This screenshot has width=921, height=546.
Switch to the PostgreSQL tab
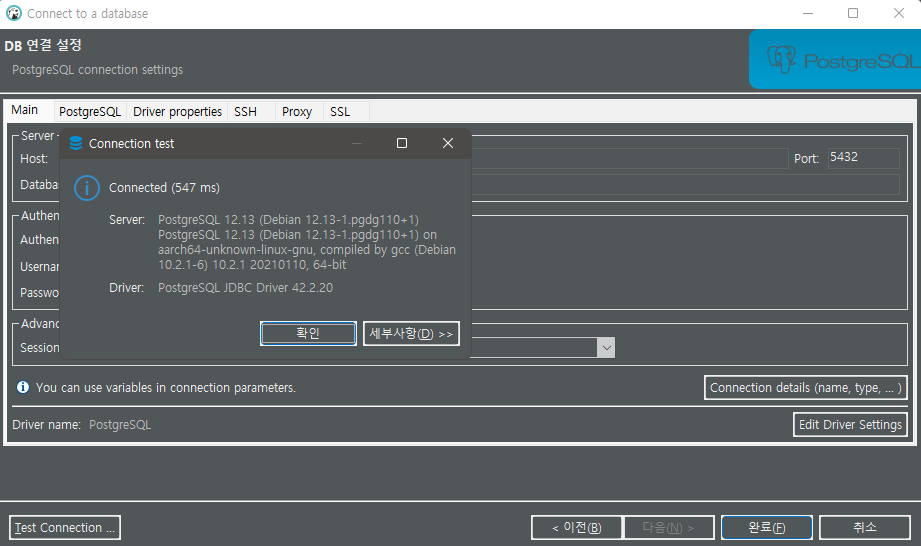click(x=90, y=112)
